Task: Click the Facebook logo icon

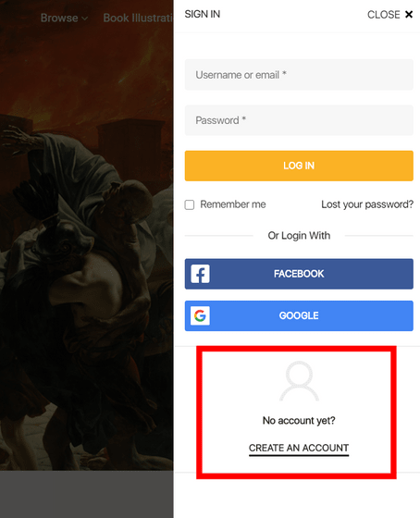Action: point(200,274)
